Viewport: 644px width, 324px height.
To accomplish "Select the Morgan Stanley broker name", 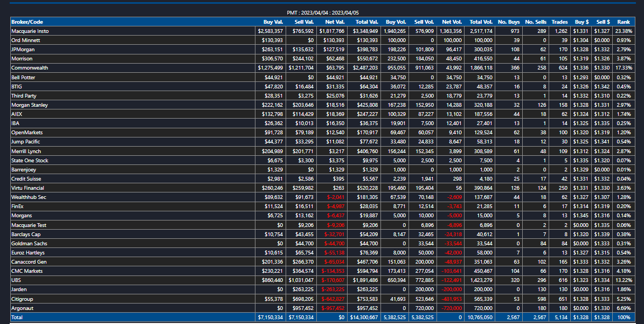I will point(30,105).
